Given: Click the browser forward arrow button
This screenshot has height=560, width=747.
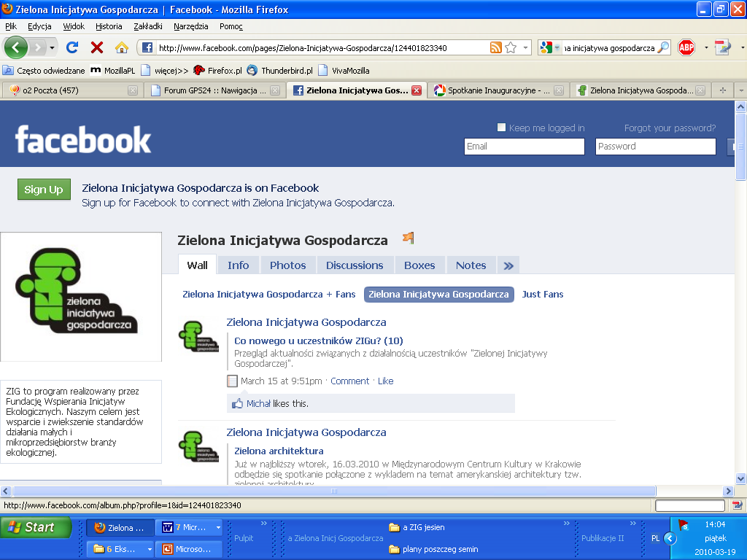Looking at the screenshot, I should pos(38,47).
